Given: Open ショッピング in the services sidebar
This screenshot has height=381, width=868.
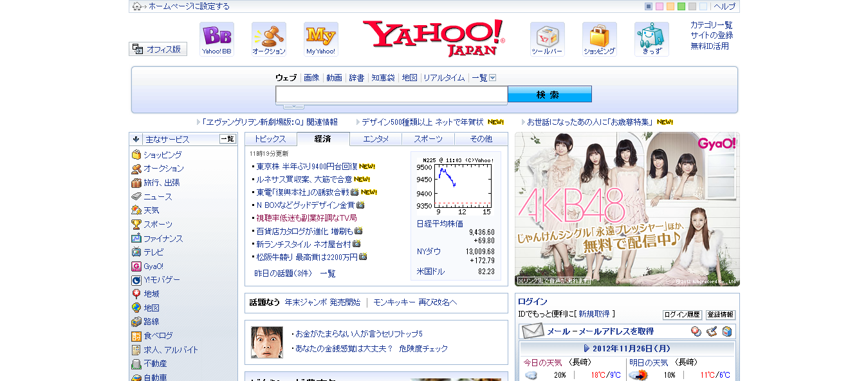Looking at the screenshot, I should 157,155.
